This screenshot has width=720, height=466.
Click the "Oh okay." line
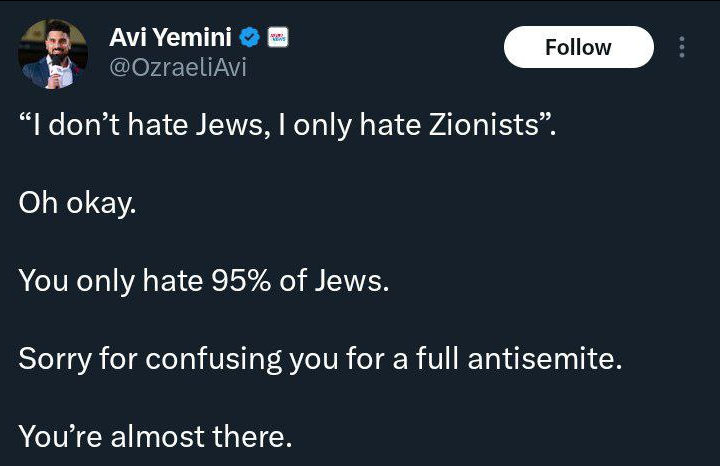click(76, 203)
